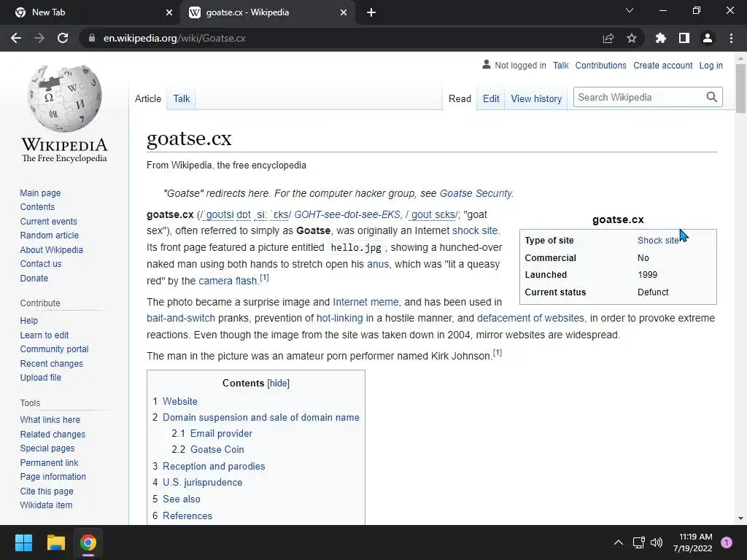Open defacement of websites link
747x560 pixels.
[x=531, y=318]
